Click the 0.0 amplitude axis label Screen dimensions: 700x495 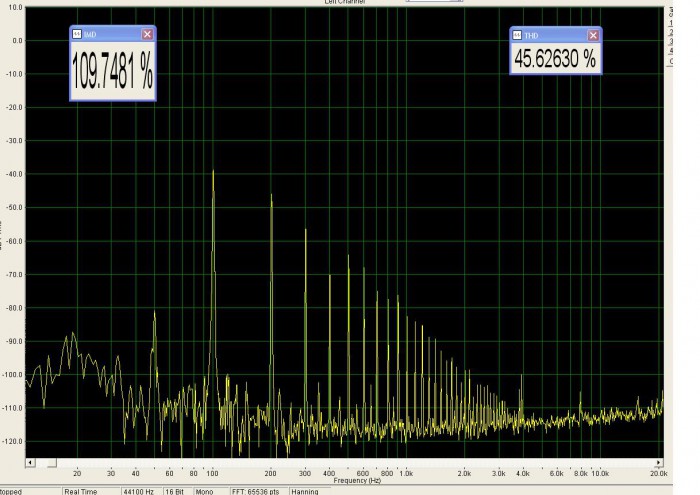click(x=17, y=41)
